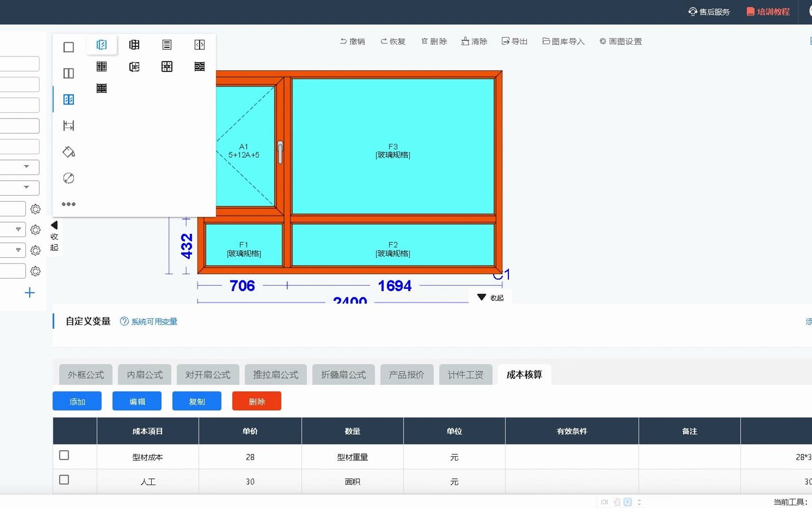Viewport: 812px width, 508px height.
Task: Select the two-pane mullion divider tool
Action: pyautogui.click(x=69, y=73)
